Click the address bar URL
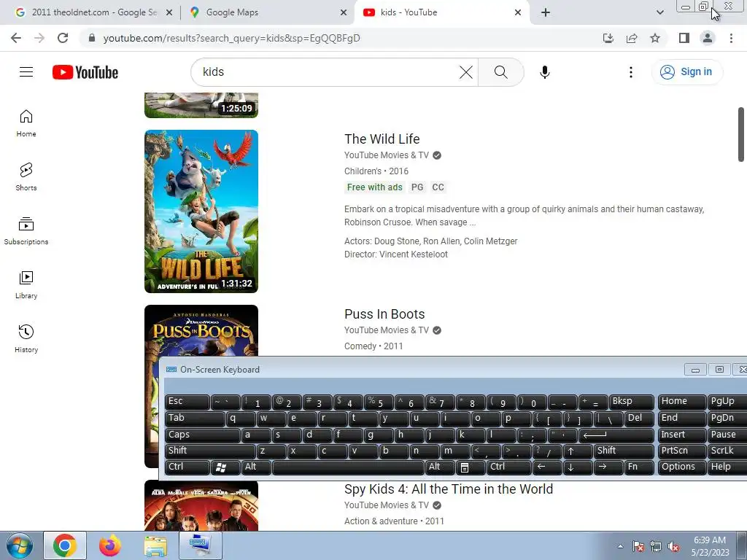The image size is (747, 560). click(231, 38)
